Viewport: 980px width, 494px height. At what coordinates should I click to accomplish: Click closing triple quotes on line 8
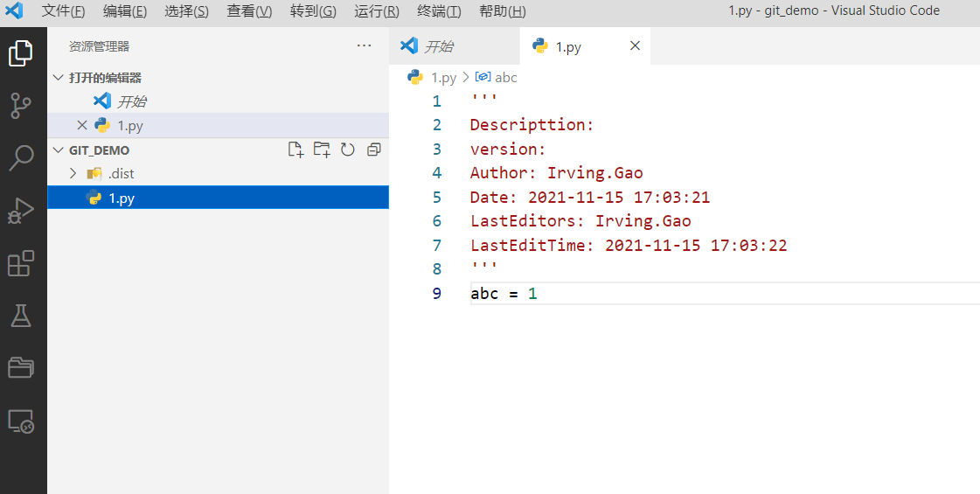point(483,267)
